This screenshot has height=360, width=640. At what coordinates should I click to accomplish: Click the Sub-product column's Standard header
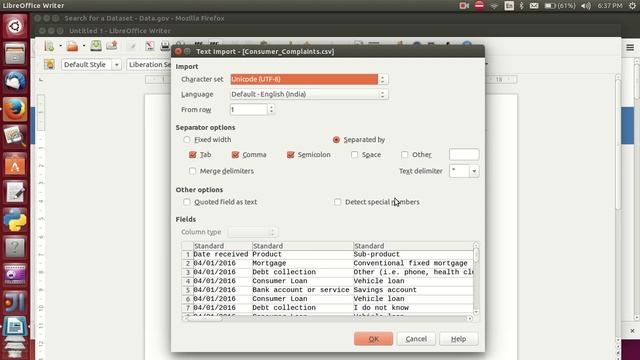[x=413, y=246]
